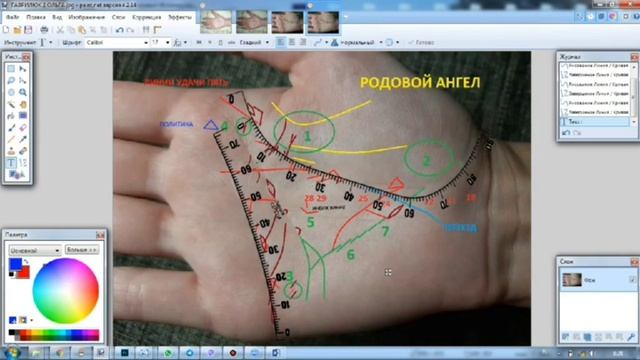Click the Windows Start button
The image size is (640, 360).
[x=12, y=353]
